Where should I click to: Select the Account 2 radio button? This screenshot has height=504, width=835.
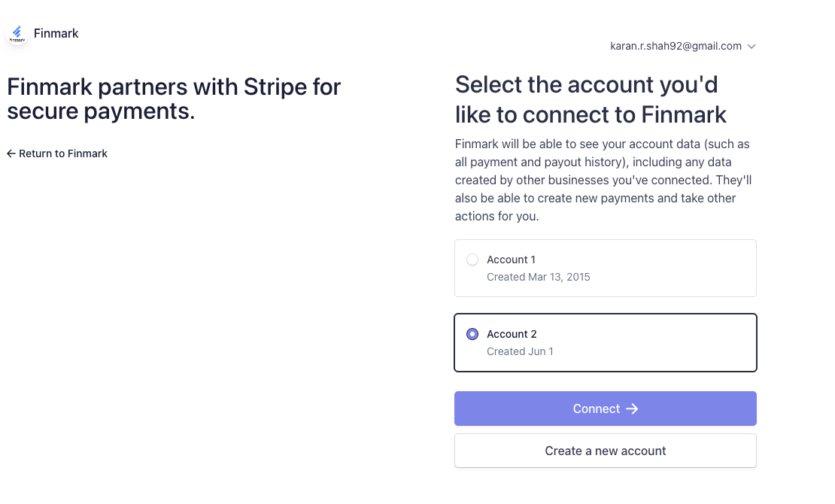pos(472,334)
